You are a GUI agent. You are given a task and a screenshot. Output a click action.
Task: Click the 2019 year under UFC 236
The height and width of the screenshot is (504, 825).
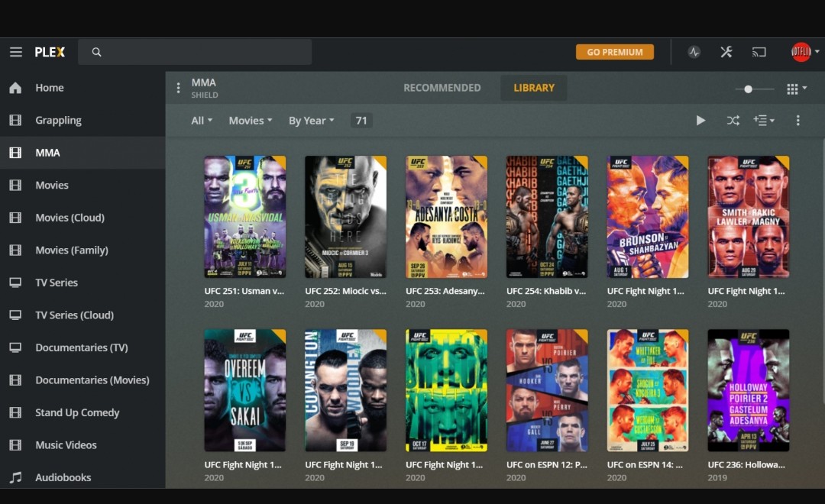click(717, 478)
